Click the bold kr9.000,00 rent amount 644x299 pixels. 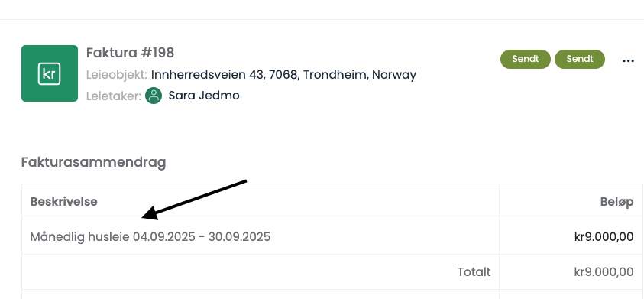pyautogui.click(x=604, y=237)
